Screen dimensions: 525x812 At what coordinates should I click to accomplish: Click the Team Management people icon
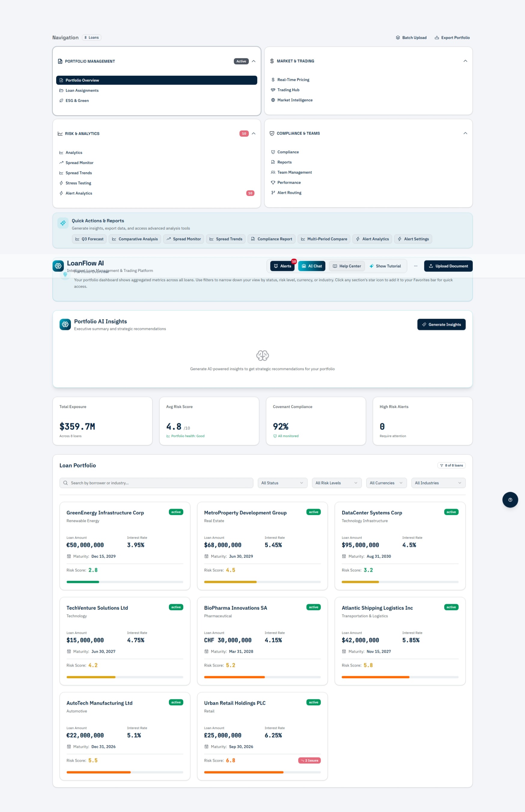273,172
